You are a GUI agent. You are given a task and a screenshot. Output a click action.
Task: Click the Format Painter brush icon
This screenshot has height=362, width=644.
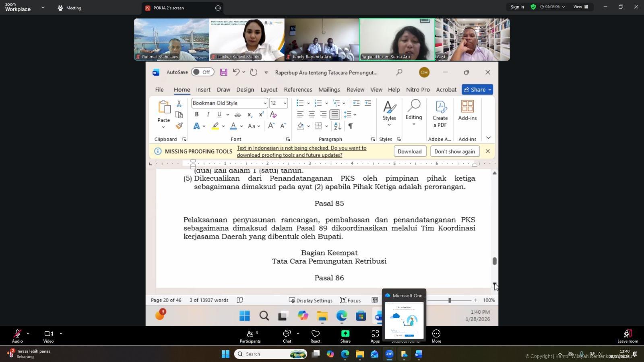[x=179, y=126]
